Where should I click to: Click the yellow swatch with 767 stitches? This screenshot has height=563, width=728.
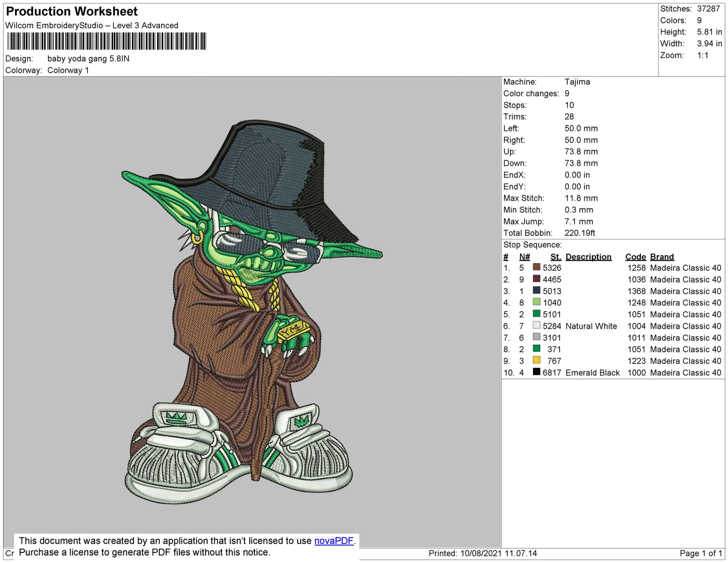pyautogui.click(x=537, y=360)
